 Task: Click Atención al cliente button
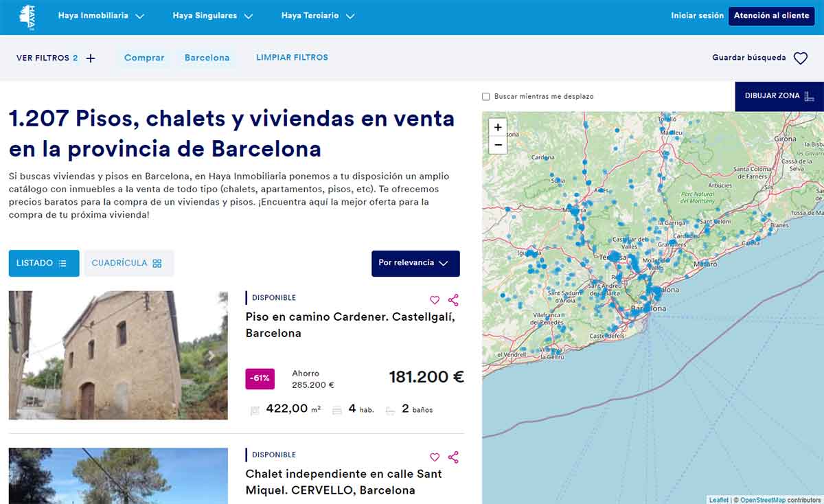(x=771, y=16)
